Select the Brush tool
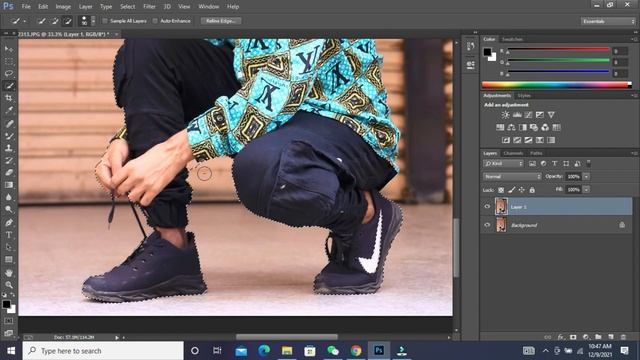 9,136
